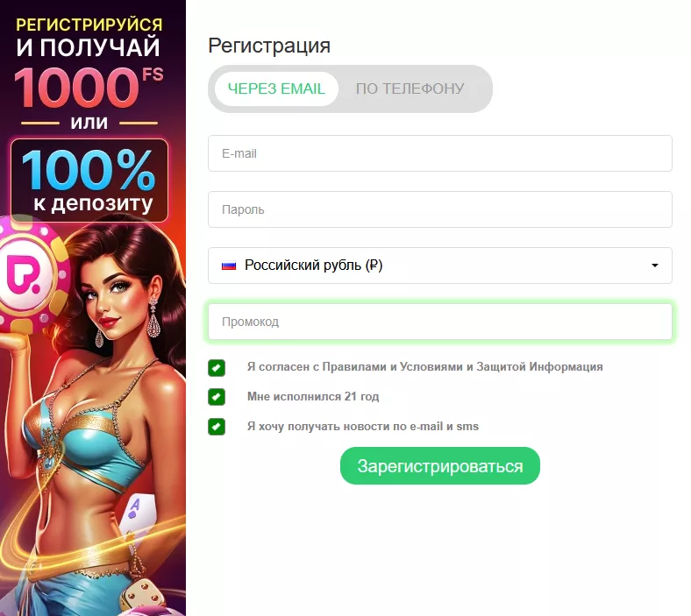Click the 1000 FS bonus graphic
Viewport: 691px width, 616px height.
89,88
